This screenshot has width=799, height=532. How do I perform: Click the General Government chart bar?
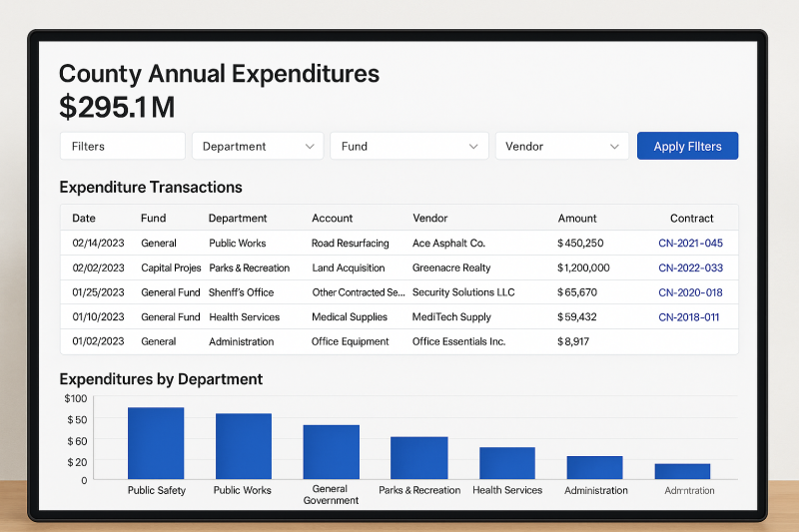click(332, 452)
